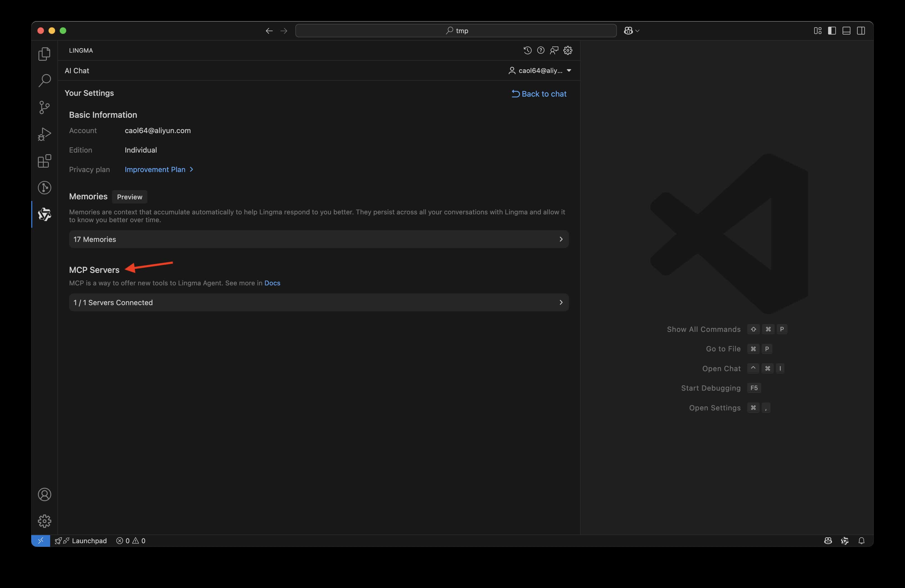Go forward with the right arrow
Screen dimensions: 905x588
click(284, 31)
